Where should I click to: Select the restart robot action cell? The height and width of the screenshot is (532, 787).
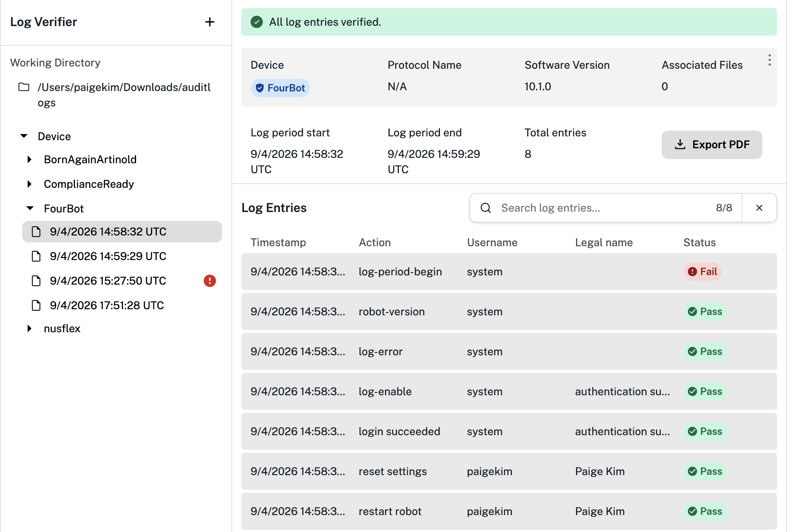click(390, 511)
